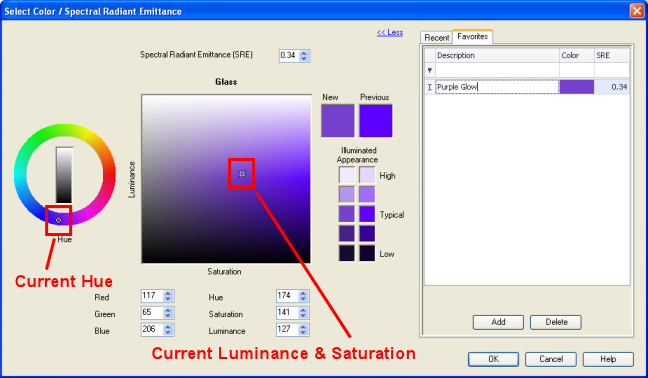Viewport: 648px width, 378px height.
Task: Click the Blue value field
Action: tap(152, 329)
